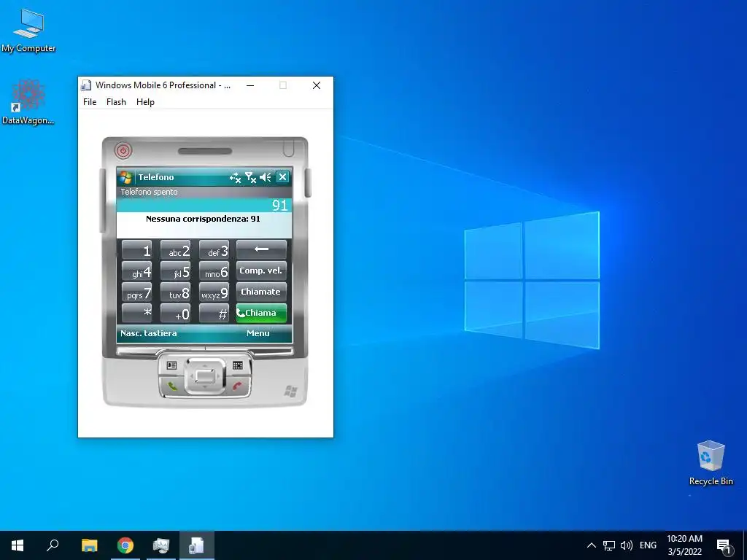Open the Flash menu in emulator
The image size is (747, 560).
coord(116,102)
